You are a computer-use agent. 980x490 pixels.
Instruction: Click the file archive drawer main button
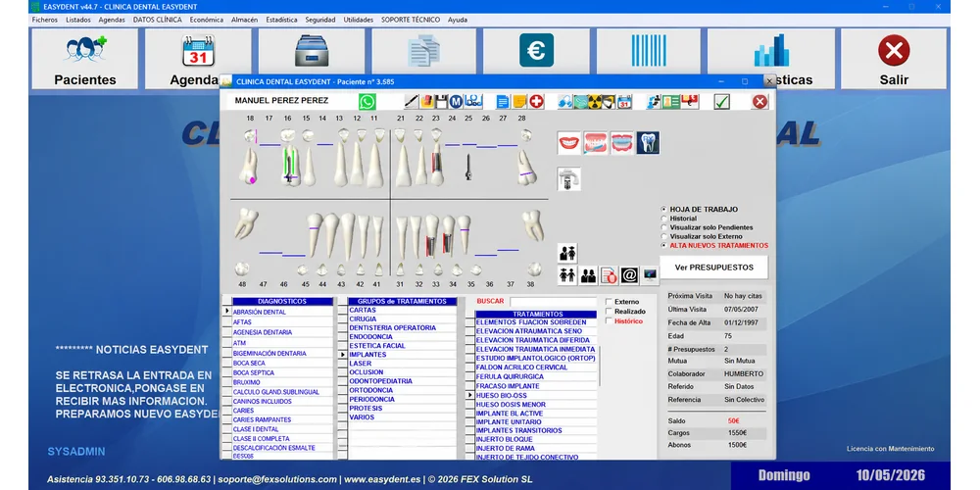coord(312,51)
